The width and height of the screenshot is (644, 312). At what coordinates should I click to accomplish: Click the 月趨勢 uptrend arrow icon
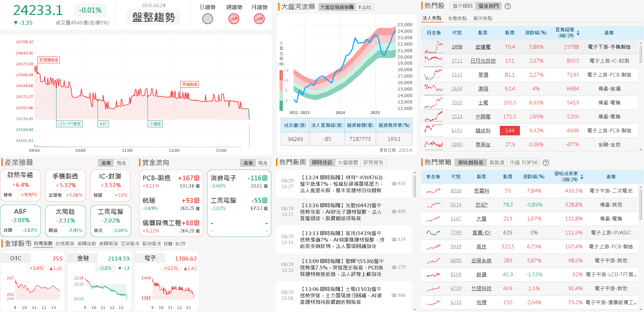tap(259, 19)
